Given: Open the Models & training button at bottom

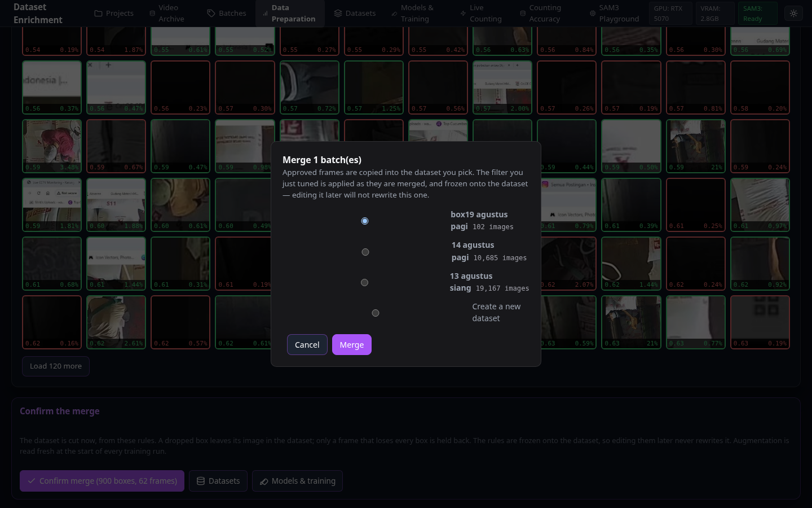Looking at the screenshot, I should pos(297,481).
